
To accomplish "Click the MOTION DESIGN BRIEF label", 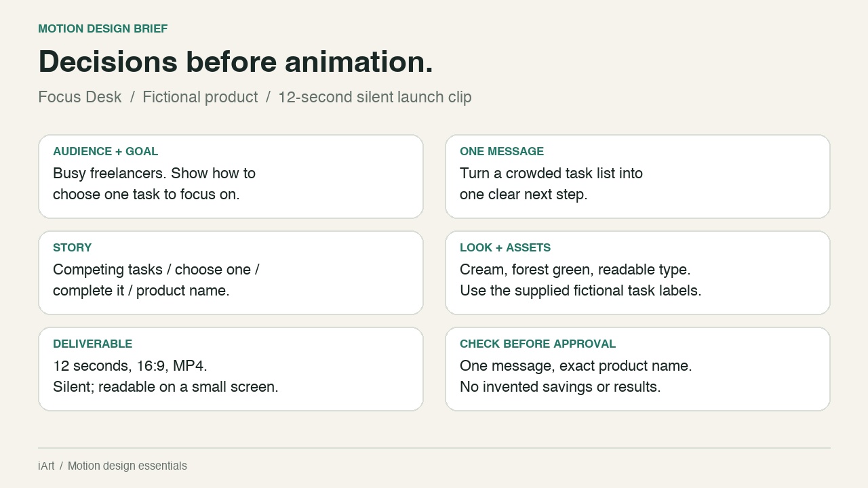I will click(102, 28).
